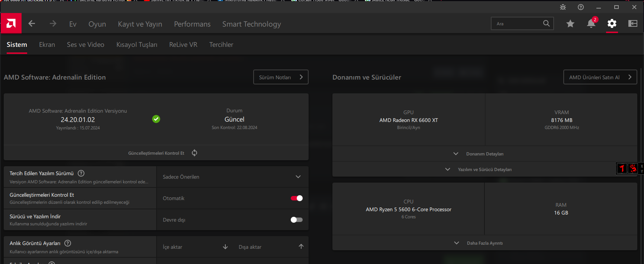Click GDDR6 2000 MHz text
This screenshot has width=644, height=264.
pos(562,128)
